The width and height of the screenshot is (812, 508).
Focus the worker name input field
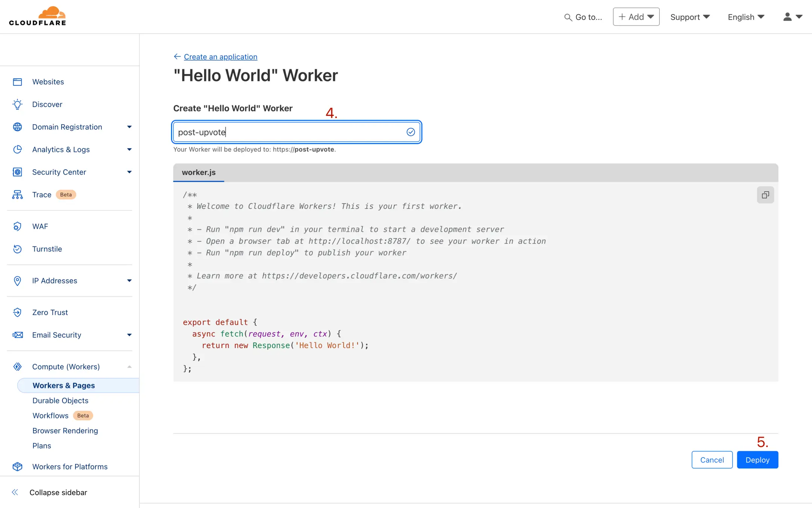pyautogui.click(x=297, y=132)
